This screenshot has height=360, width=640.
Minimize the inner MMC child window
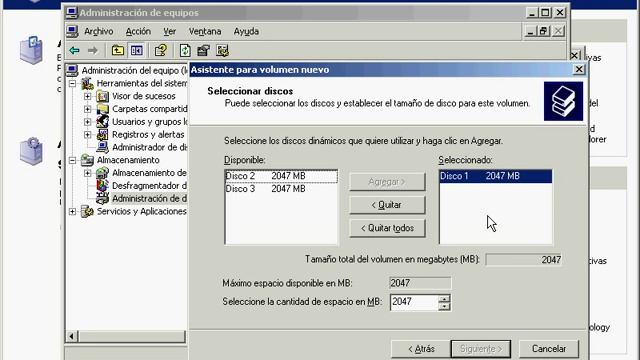pyautogui.click(x=530, y=31)
